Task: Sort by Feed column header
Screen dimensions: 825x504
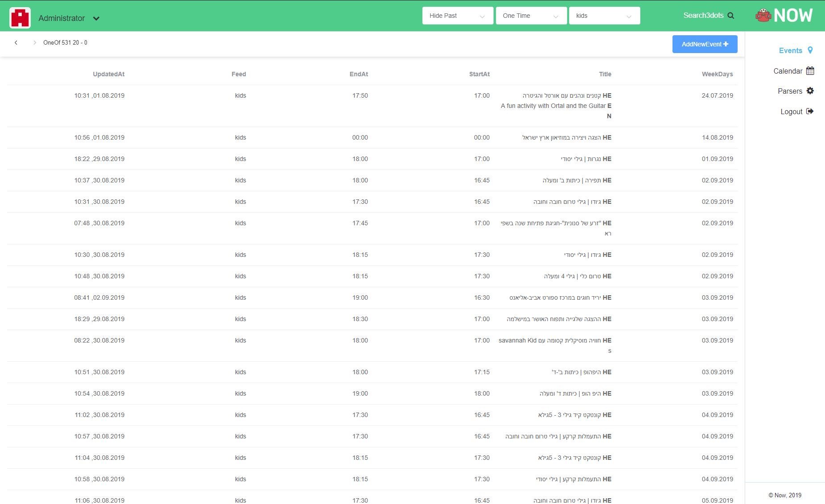Action: point(239,74)
